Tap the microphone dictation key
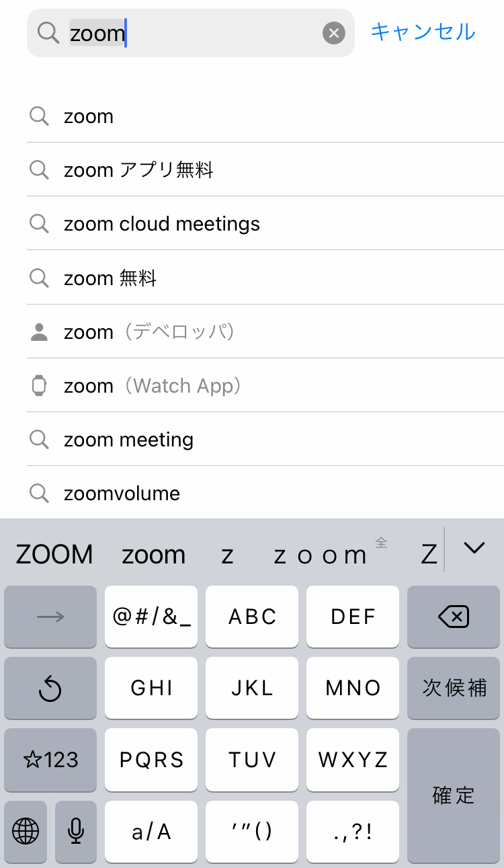This screenshot has height=868, width=504. coord(76,832)
